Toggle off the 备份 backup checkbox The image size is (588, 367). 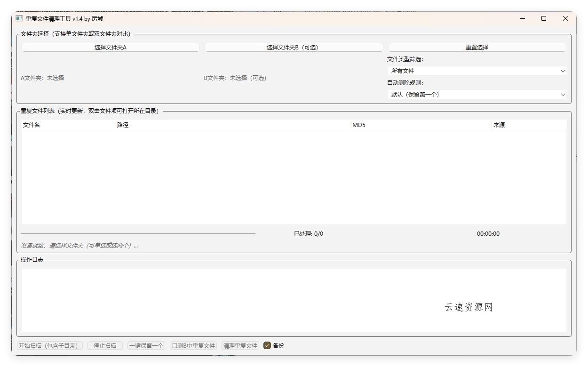pos(267,345)
